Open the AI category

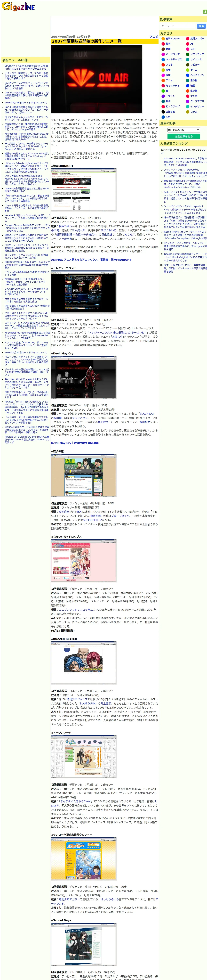pyautogui.click(x=192, y=44)
